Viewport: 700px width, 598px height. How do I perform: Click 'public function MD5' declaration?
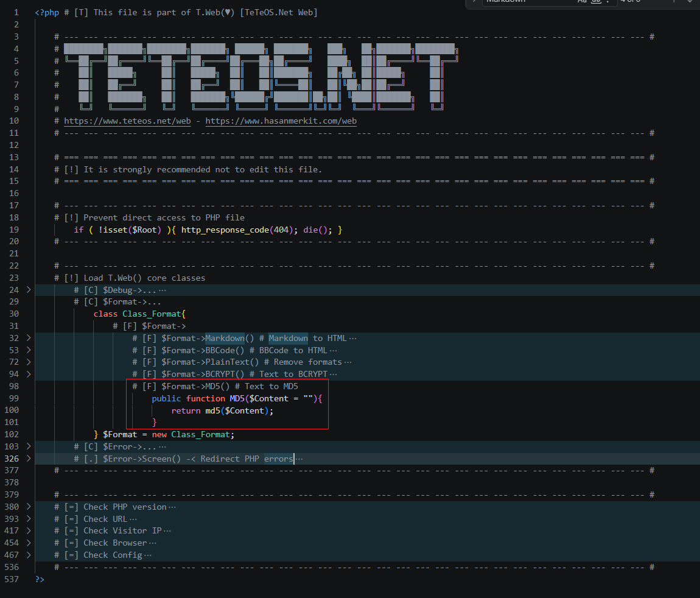[198, 398]
